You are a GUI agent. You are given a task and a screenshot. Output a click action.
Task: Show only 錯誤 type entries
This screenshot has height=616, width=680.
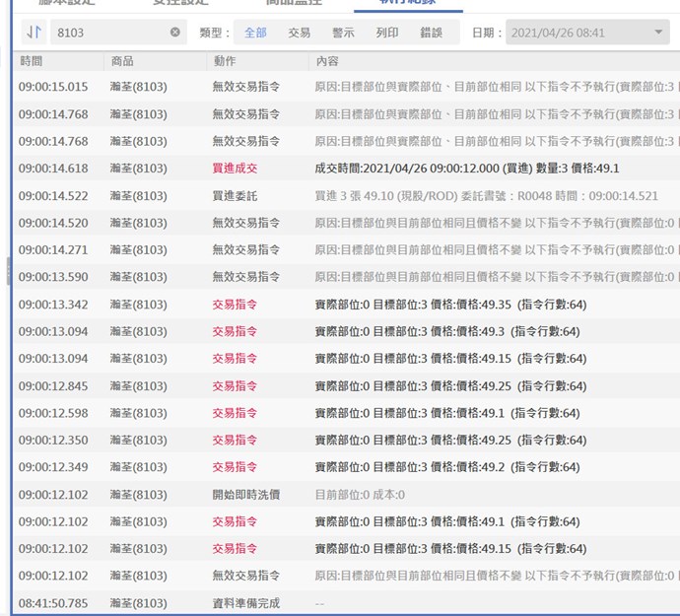(432, 33)
